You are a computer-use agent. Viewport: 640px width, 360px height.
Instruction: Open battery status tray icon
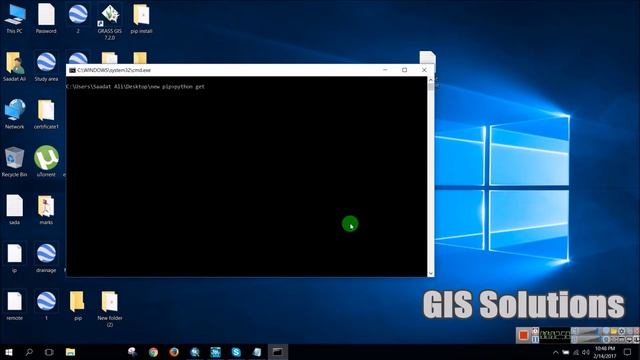point(566,352)
